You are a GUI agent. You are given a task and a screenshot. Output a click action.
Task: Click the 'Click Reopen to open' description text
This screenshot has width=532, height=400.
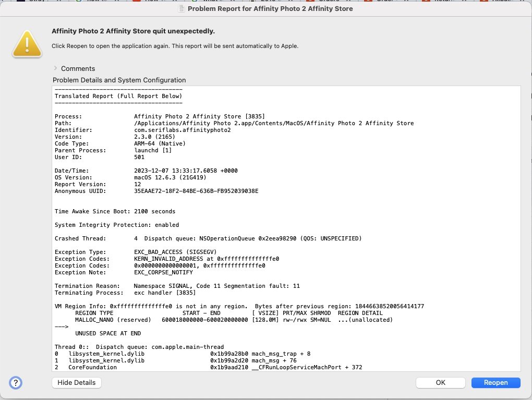pos(175,46)
